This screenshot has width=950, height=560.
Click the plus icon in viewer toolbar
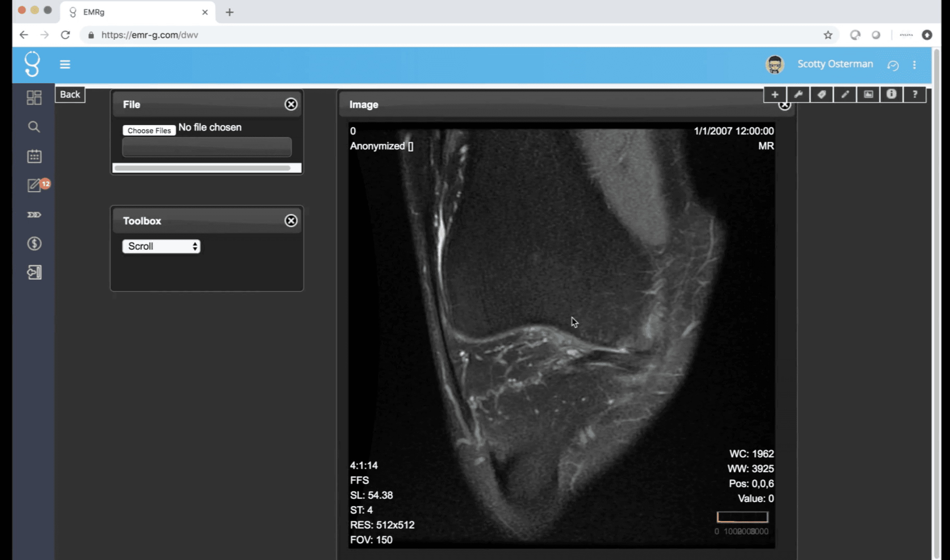point(774,94)
